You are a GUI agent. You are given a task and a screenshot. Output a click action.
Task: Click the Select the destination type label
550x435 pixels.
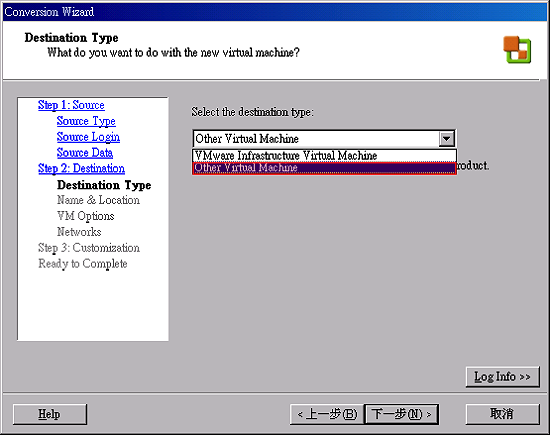pyautogui.click(x=252, y=112)
